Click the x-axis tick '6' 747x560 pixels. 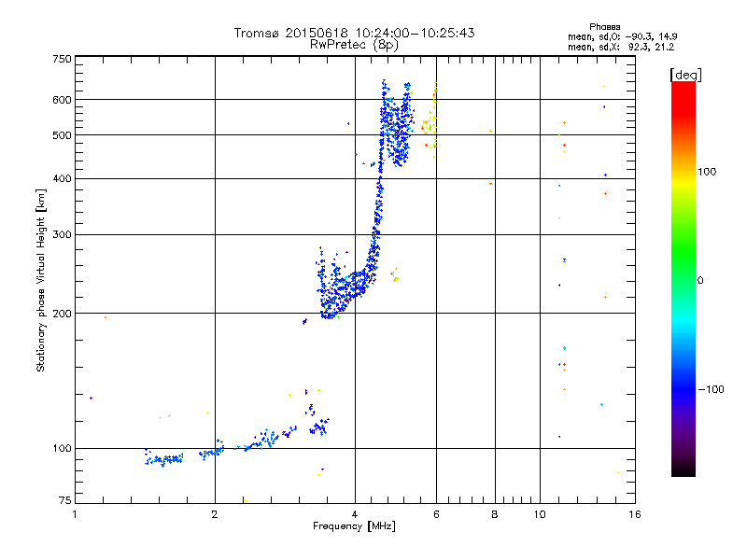[x=436, y=514]
